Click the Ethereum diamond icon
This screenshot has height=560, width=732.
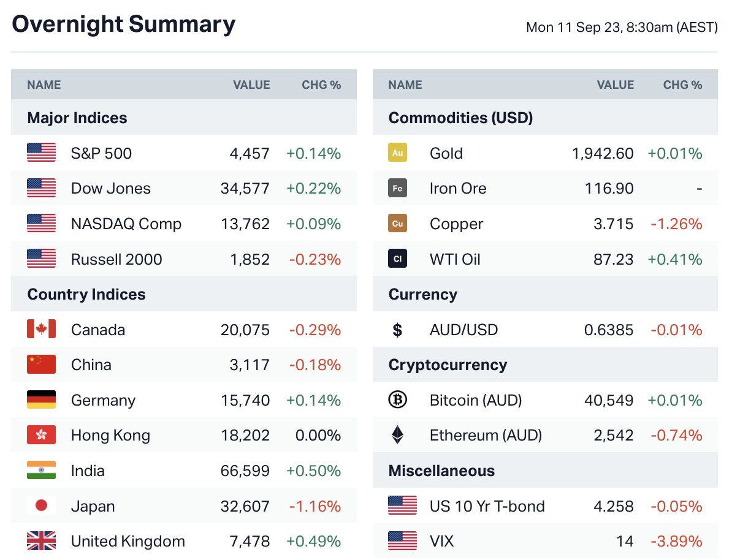[x=397, y=435]
